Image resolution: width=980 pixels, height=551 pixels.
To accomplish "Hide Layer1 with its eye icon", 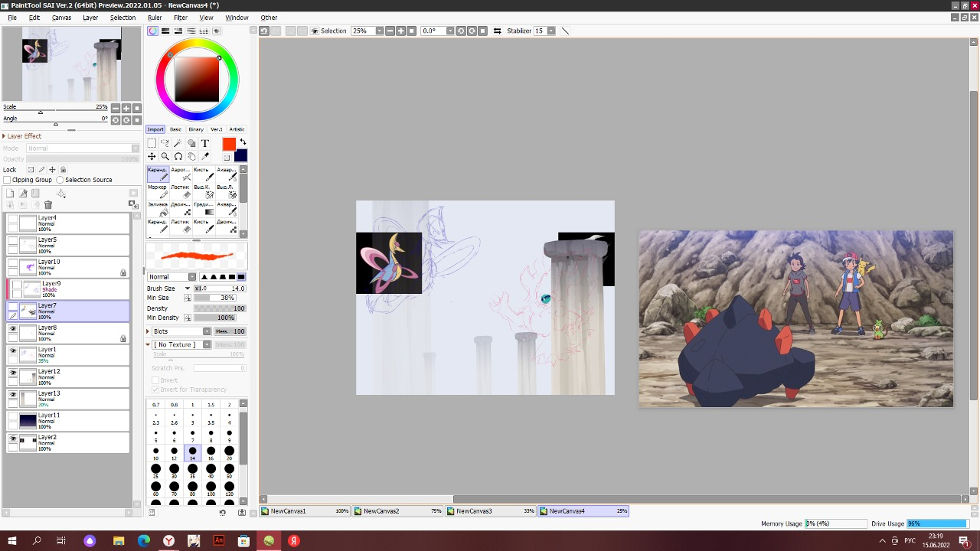I will click(x=13, y=350).
